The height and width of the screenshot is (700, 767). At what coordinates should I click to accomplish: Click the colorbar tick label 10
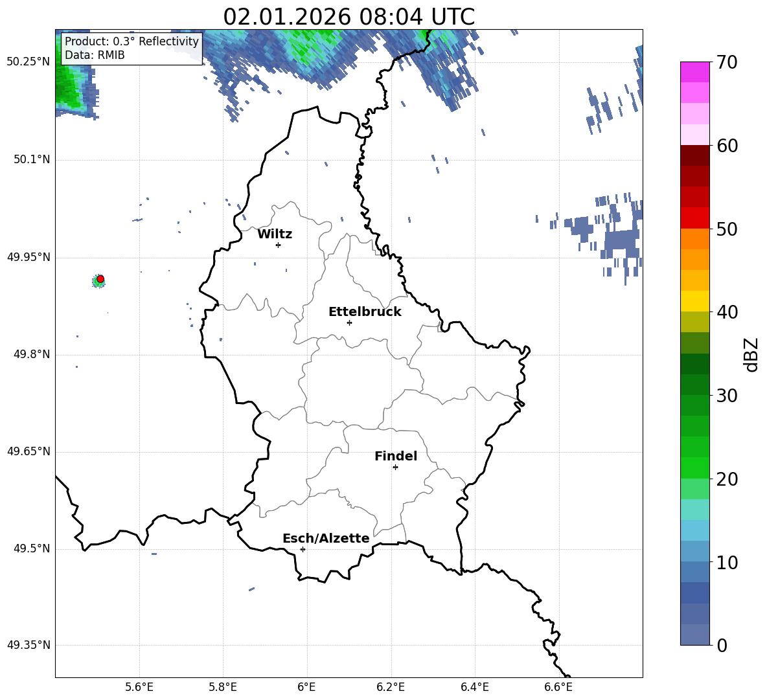pos(727,562)
